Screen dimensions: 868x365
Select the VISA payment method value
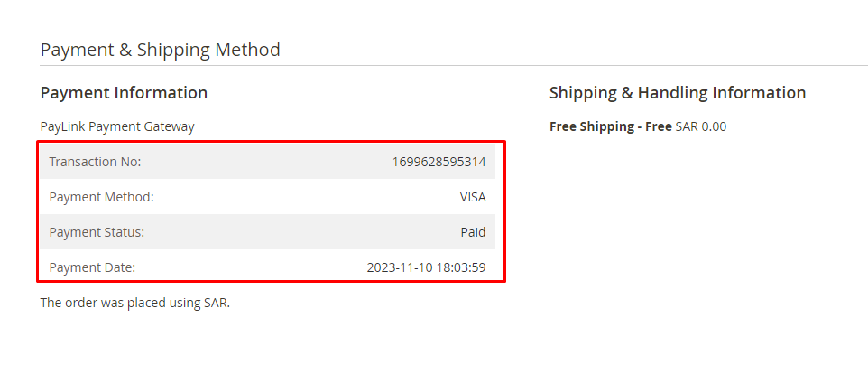472,197
